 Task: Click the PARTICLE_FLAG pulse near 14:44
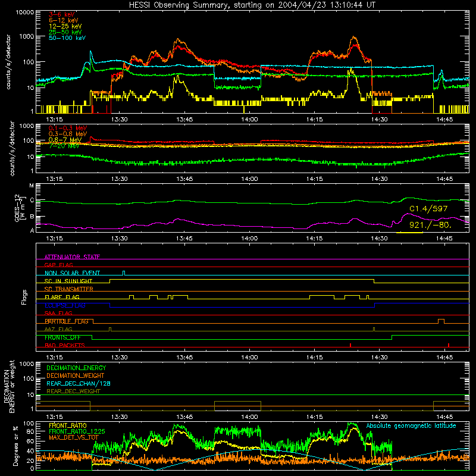pyautogui.click(x=441, y=321)
